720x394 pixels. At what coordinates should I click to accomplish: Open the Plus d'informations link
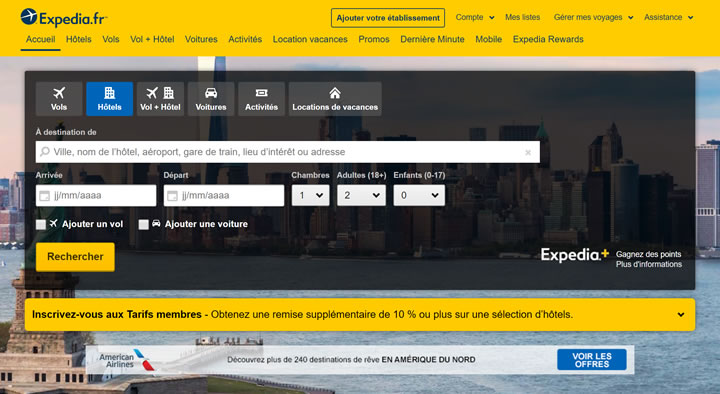[x=649, y=264]
